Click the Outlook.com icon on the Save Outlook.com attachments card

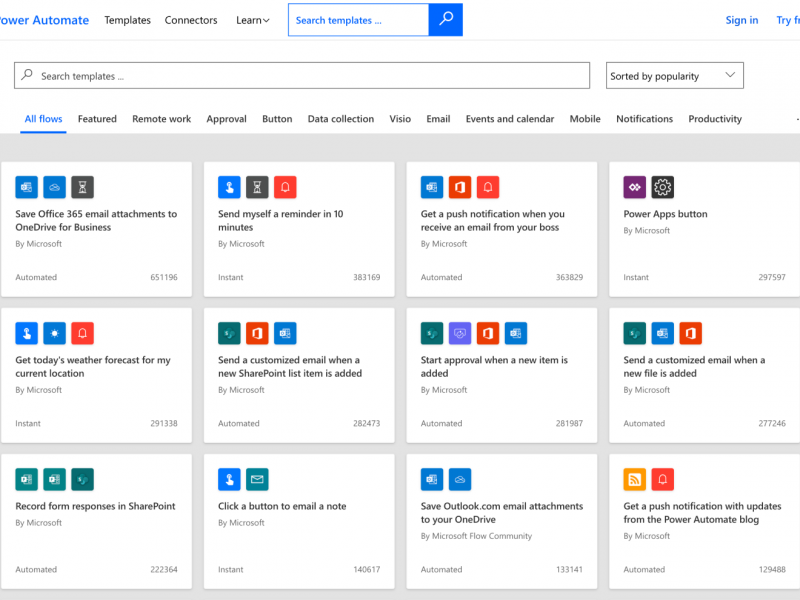point(432,479)
